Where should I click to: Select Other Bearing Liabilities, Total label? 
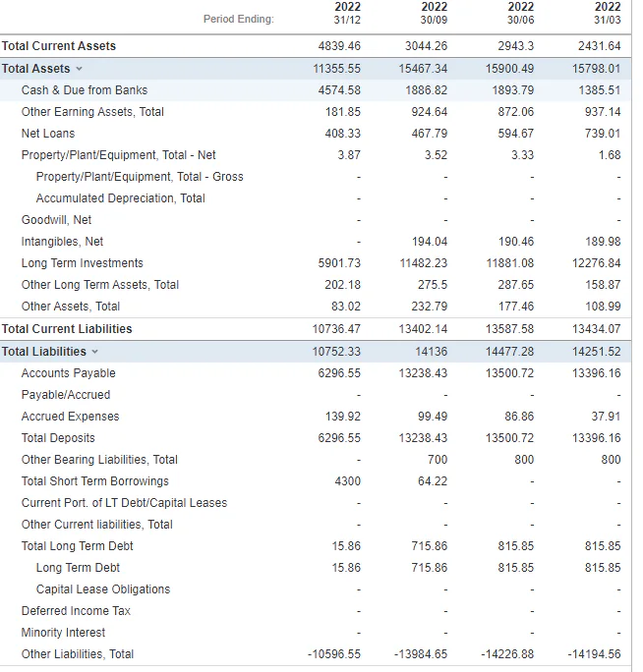coord(99,460)
